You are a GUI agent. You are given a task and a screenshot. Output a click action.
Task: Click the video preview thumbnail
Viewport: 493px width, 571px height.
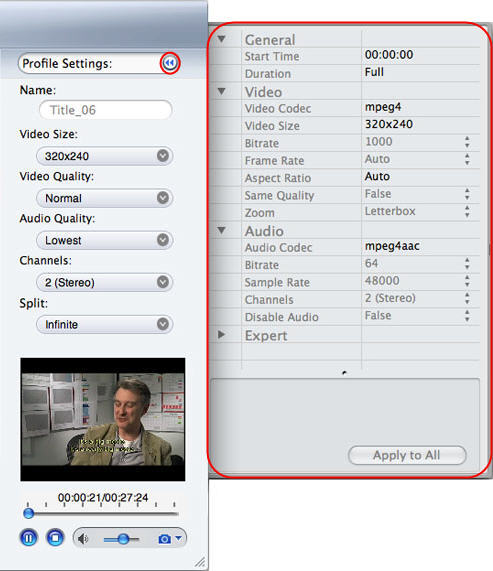click(x=103, y=420)
